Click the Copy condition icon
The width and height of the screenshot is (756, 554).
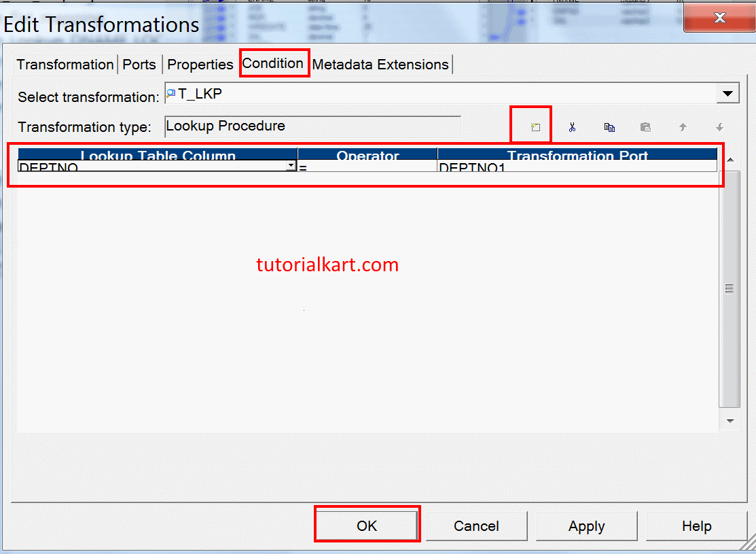click(609, 127)
